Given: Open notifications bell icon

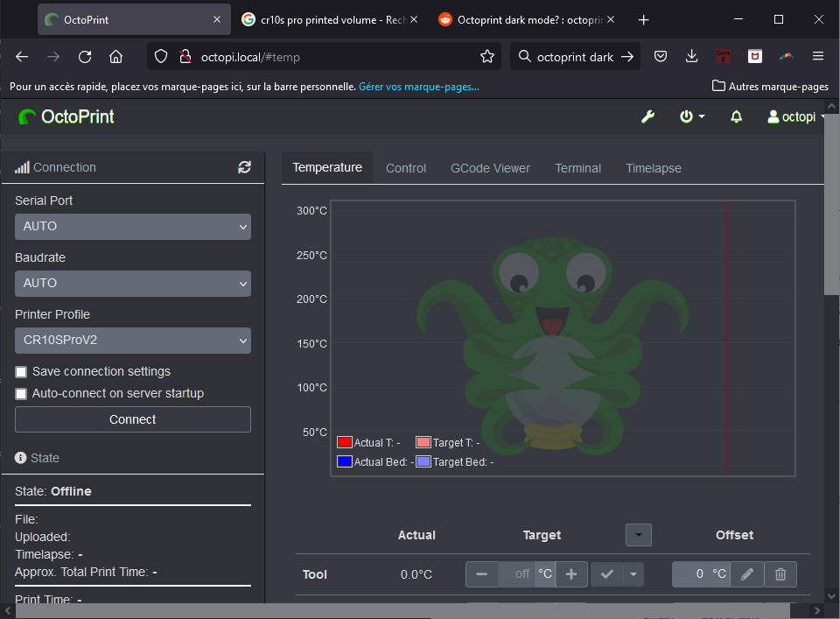Looking at the screenshot, I should click(x=736, y=116).
